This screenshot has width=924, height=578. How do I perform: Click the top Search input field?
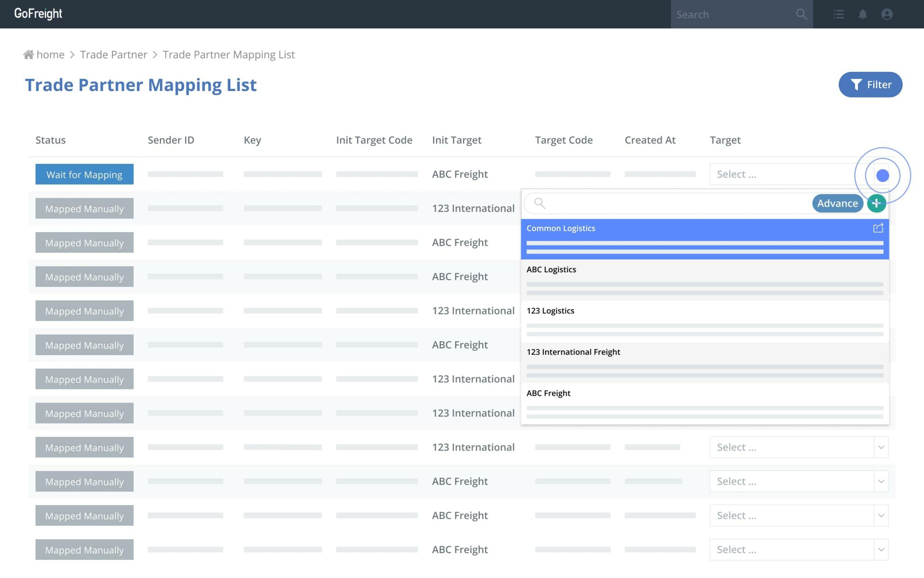pos(734,14)
